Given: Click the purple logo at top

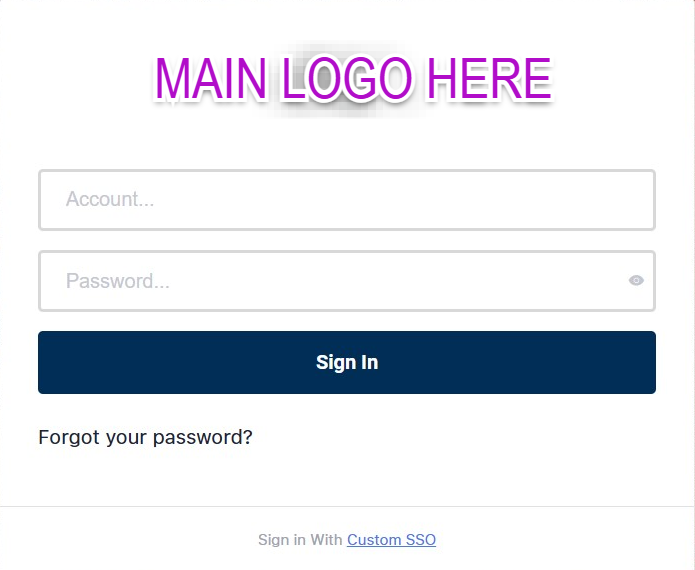Looking at the screenshot, I should (352, 79).
